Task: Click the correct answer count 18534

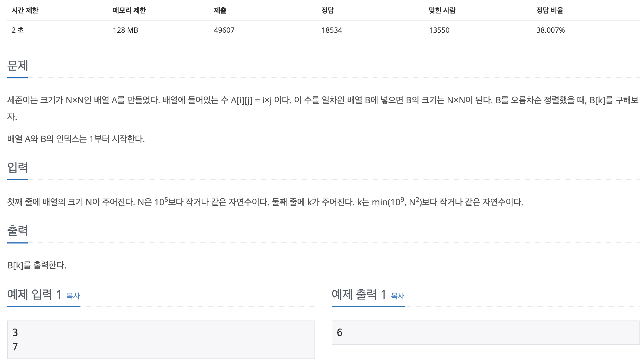Action: click(x=332, y=30)
